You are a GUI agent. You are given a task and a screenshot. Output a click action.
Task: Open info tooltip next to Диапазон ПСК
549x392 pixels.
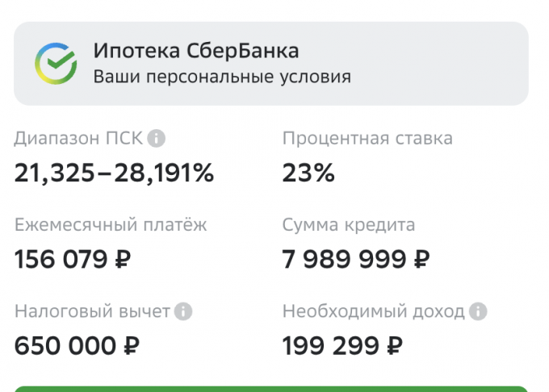(157, 139)
